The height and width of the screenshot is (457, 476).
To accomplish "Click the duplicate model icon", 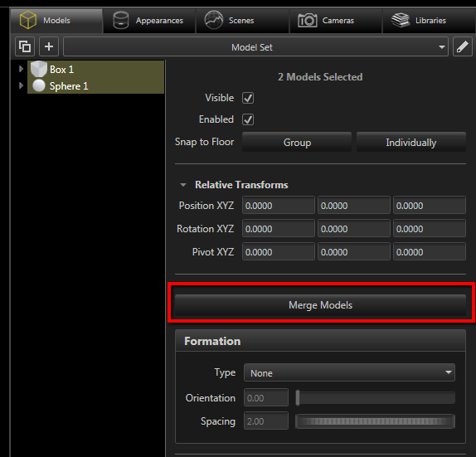I will [25, 46].
